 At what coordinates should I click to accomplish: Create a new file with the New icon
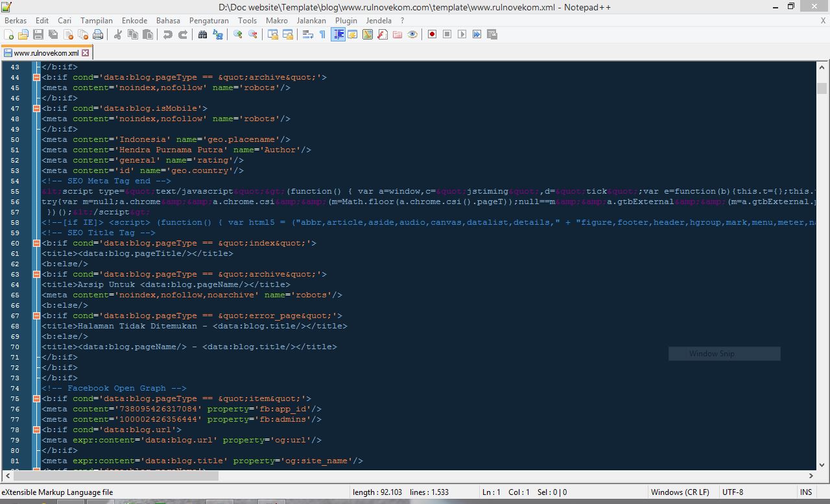(x=8, y=34)
